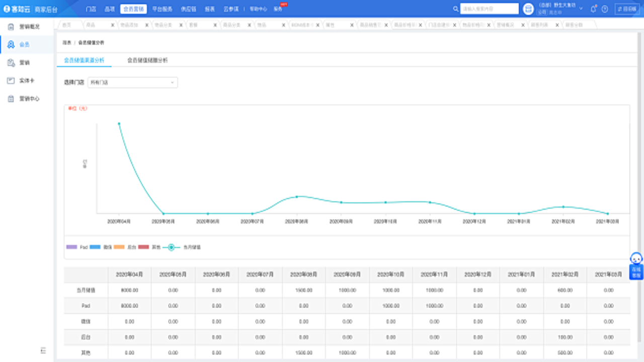Image resolution: width=644 pixels, height=362 pixels.
Task: Select the 会员 sidebar icon
Action: [x=11, y=45]
